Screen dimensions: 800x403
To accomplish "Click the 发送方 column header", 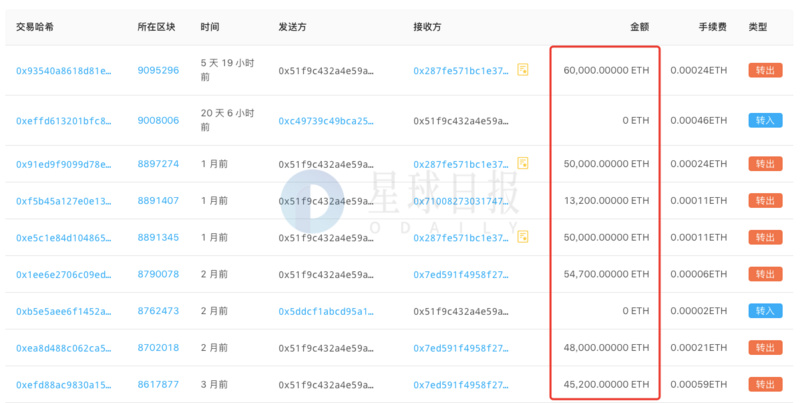I will 292,27.
